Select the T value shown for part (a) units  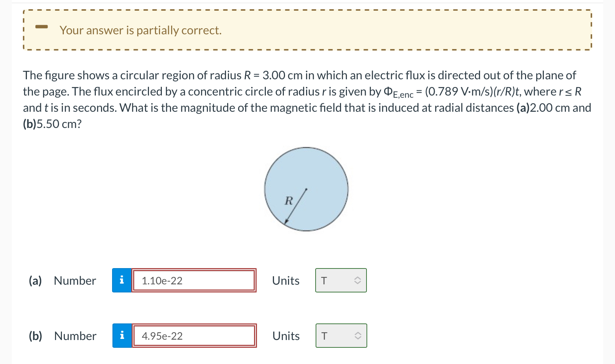324,280
